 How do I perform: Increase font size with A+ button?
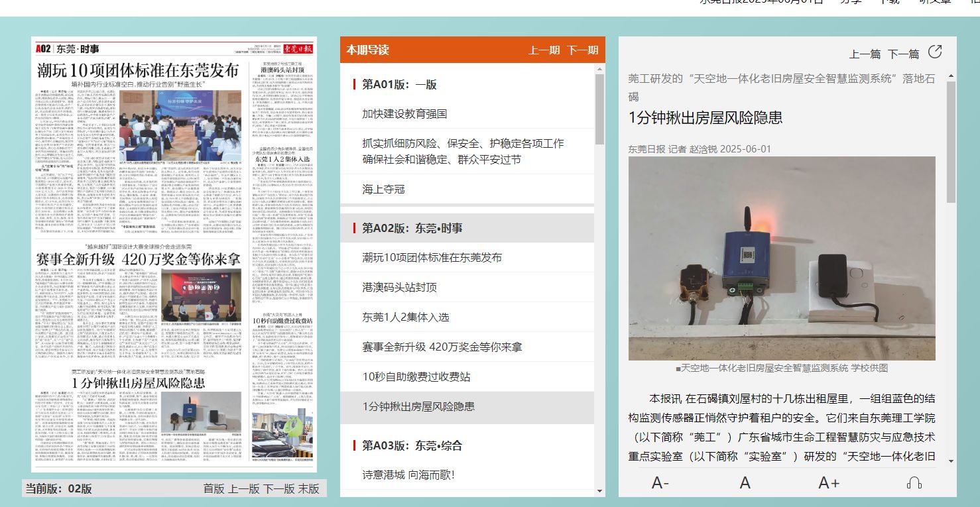(x=829, y=483)
